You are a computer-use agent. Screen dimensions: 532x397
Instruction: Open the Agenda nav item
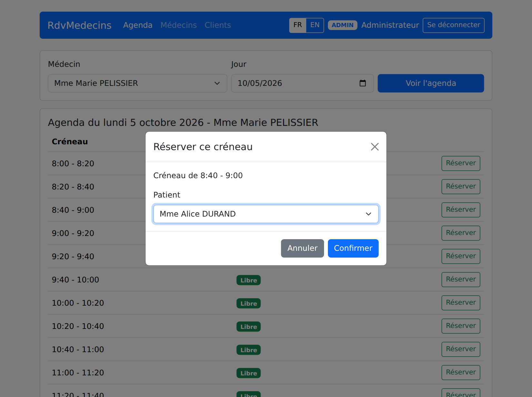pyautogui.click(x=138, y=25)
